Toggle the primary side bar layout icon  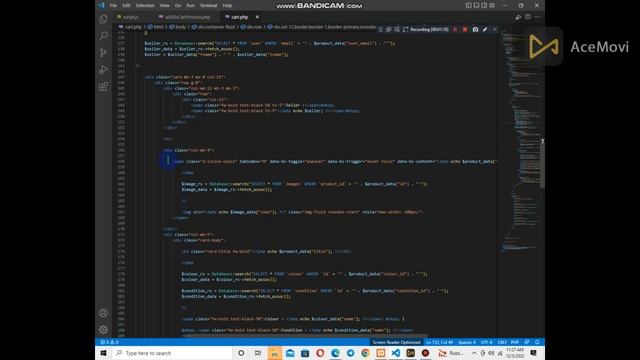(x=469, y=5)
